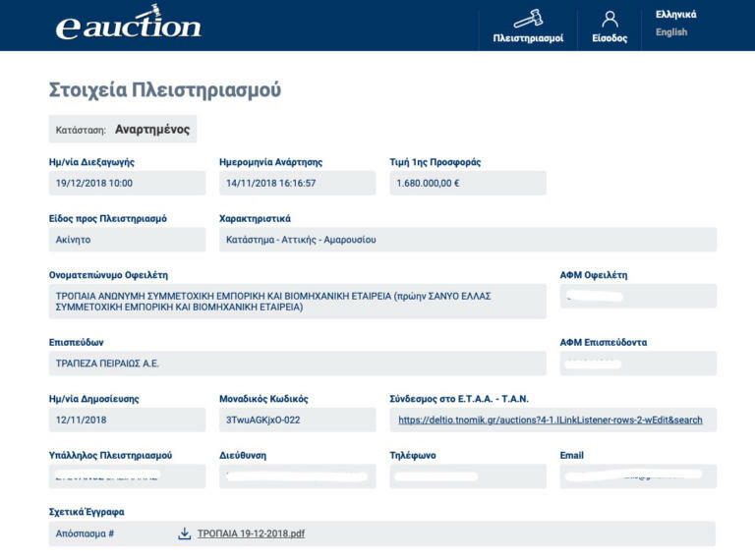The image size is (755, 560).
Task: Click the Είδος προς Πλειστηριασμό field
Action: [127, 240]
